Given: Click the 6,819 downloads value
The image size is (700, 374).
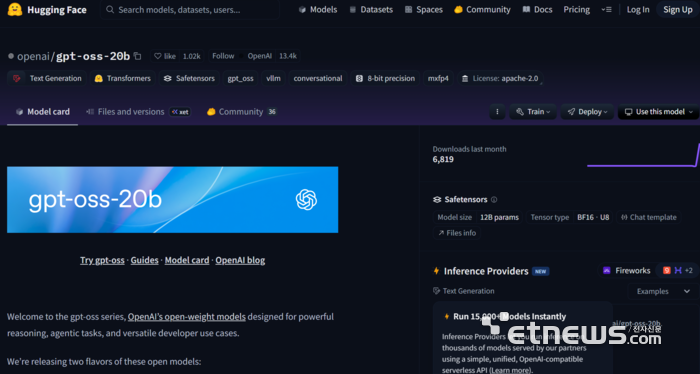Looking at the screenshot, I should click(x=443, y=159).
